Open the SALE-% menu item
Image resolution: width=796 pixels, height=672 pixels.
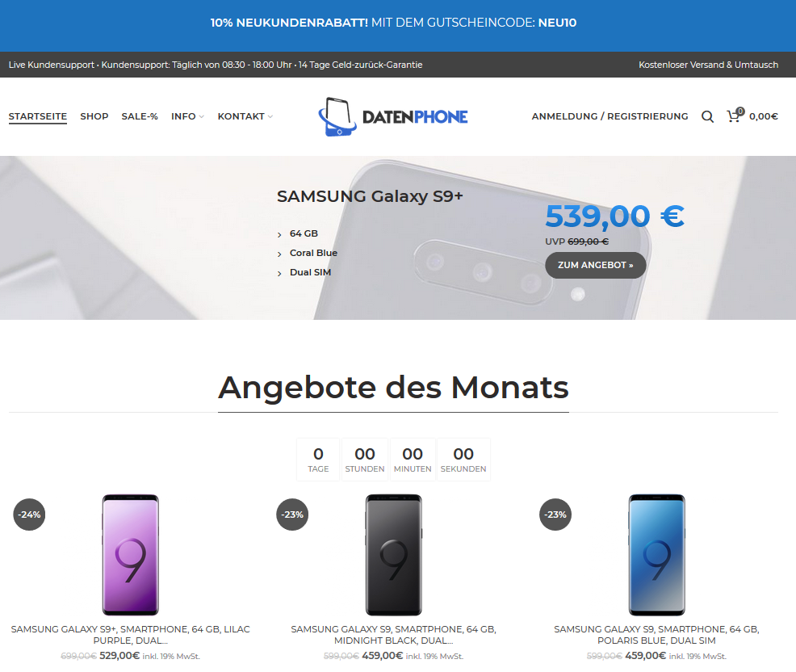point(140,116)
